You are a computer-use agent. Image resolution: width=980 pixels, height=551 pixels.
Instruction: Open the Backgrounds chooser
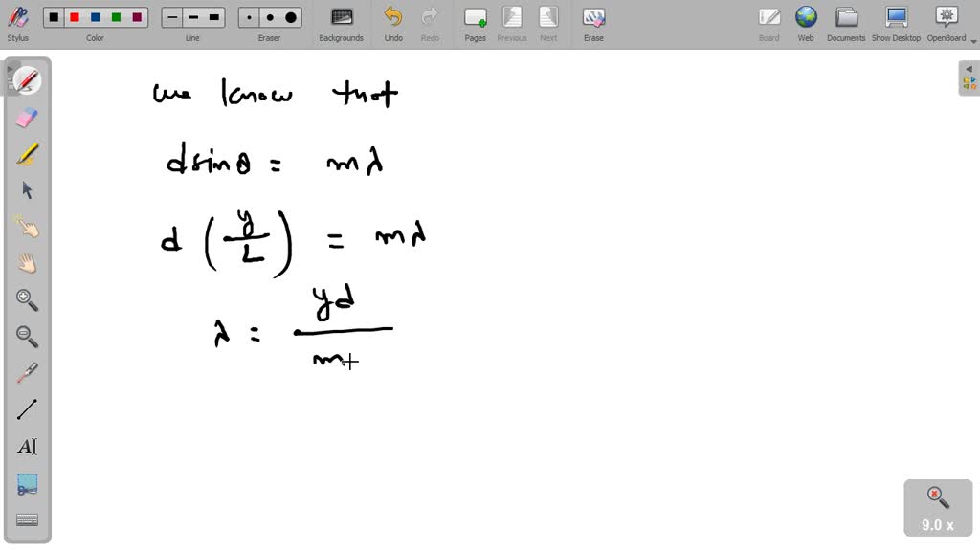(341, 23)
